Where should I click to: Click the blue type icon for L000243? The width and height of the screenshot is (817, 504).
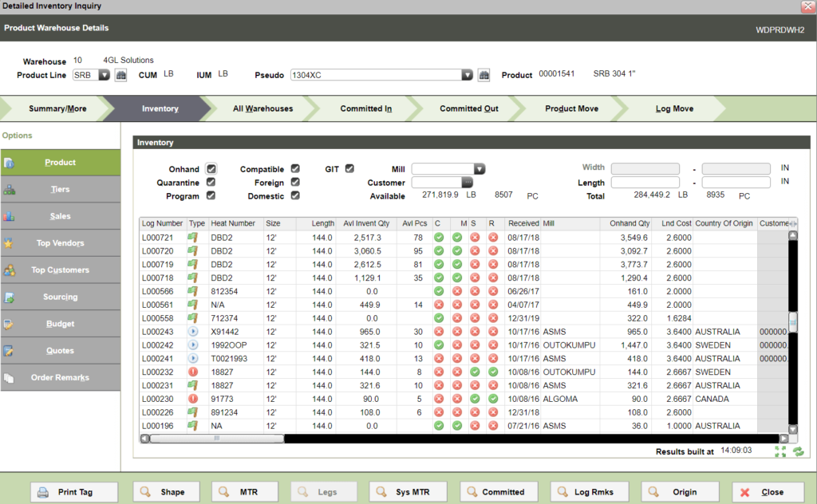click(x=193, y=331)
